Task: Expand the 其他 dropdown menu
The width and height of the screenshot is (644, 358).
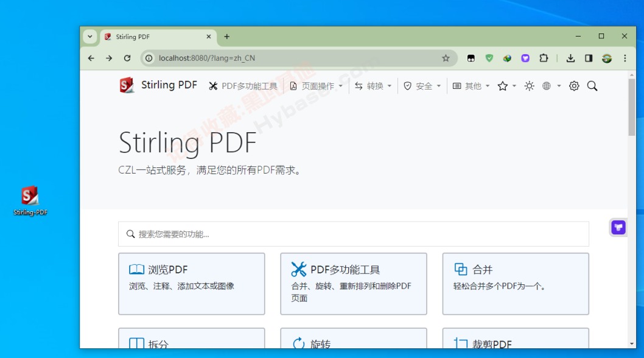Action: [x=471, y=86]
